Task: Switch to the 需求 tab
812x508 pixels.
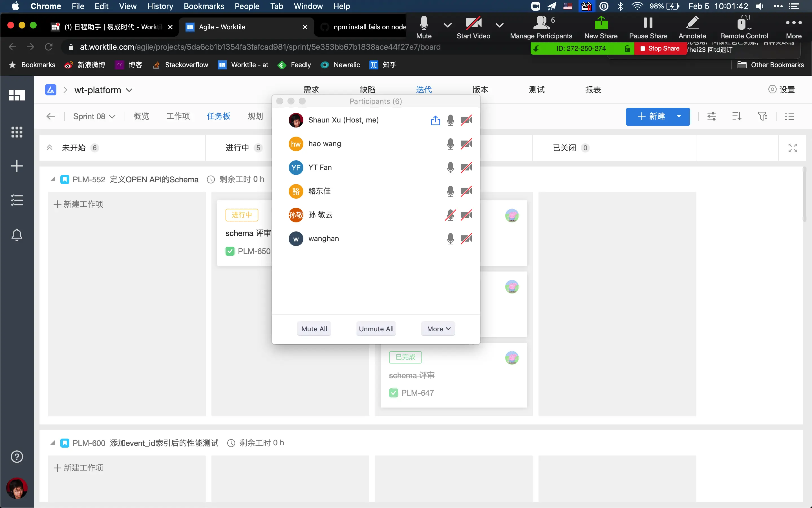Action: tap(311, 90)
